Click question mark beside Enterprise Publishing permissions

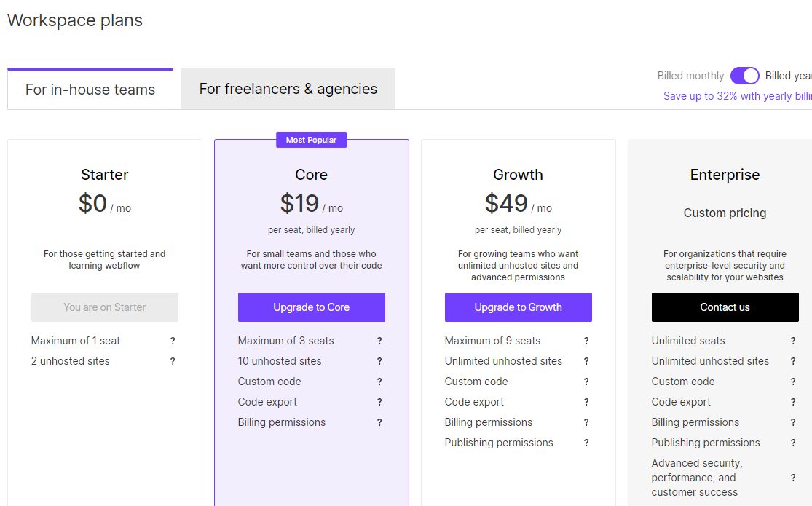tap(793, 443)
